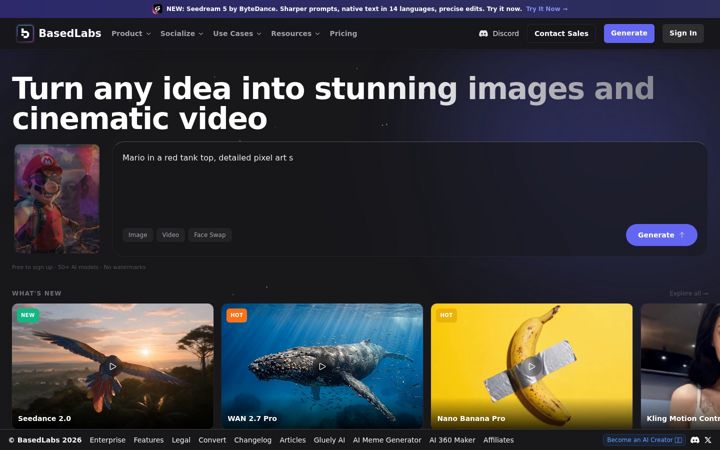Screen dimensions: 720x450
Task: Click the HOT badge on Nano Banana card
Action: [446, 315]
